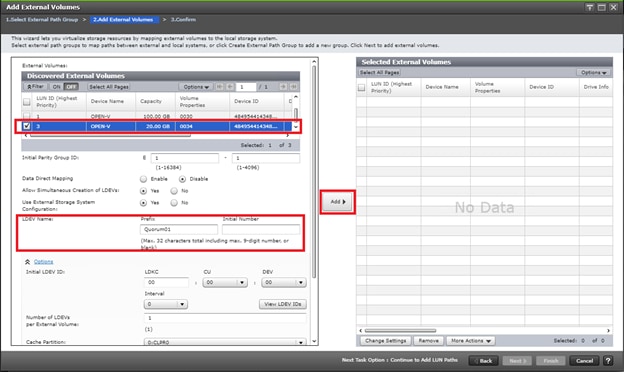The height and width of the screenshot is (372, 624).
Task: Go to next page of Discovered External Volumes
Action: (x=283, y=87)
